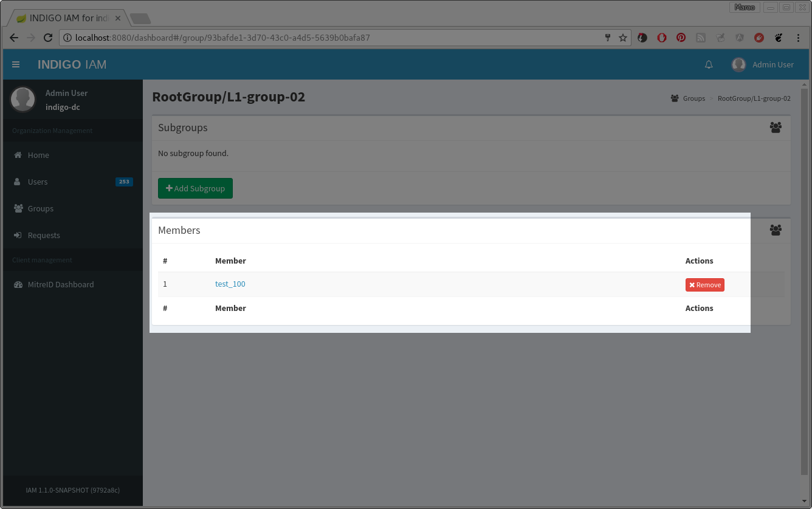Screen dimensions: 812x509
Task: Navigate to Groups in the sidebar
Action: tap(41, 208)
